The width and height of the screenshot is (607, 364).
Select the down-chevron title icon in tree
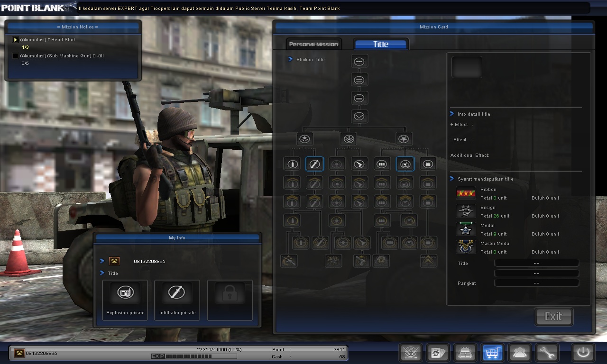[359, 116]
